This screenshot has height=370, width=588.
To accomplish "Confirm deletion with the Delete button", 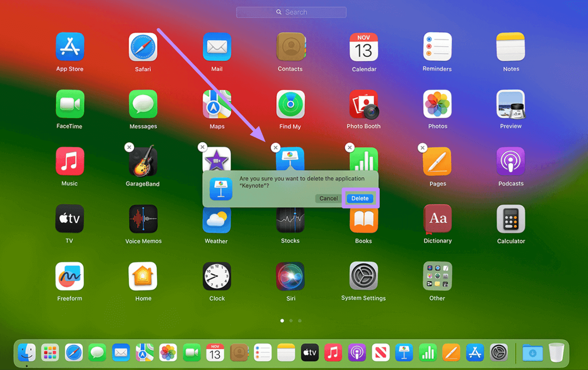I will (360, 198).
